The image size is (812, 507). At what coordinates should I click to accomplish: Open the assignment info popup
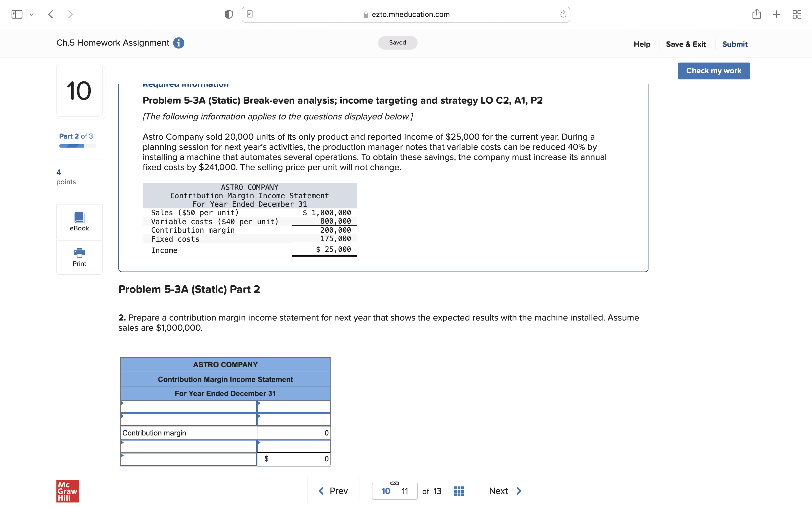pyautogui.click(x=178, y=43)
